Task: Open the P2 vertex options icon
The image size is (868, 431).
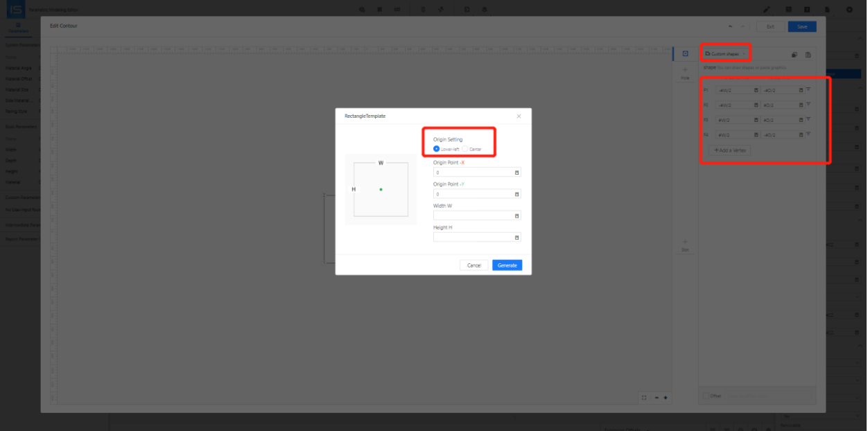Action: click(x=808, y=105)
